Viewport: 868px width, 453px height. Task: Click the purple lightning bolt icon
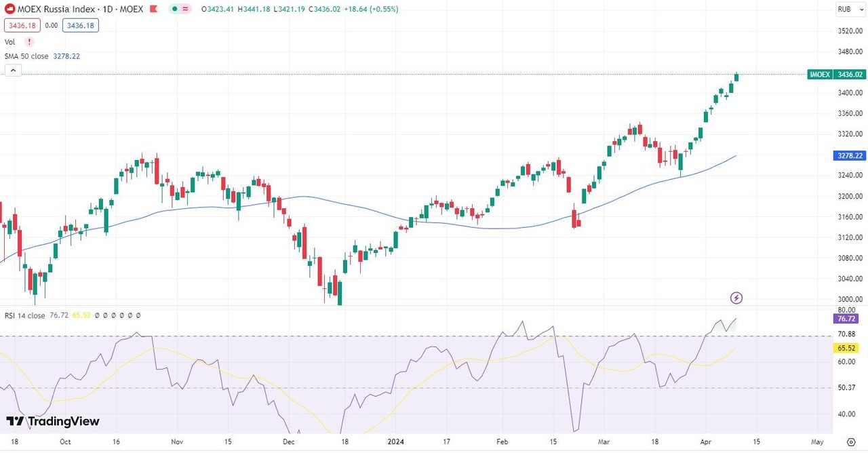pos(736,298)
